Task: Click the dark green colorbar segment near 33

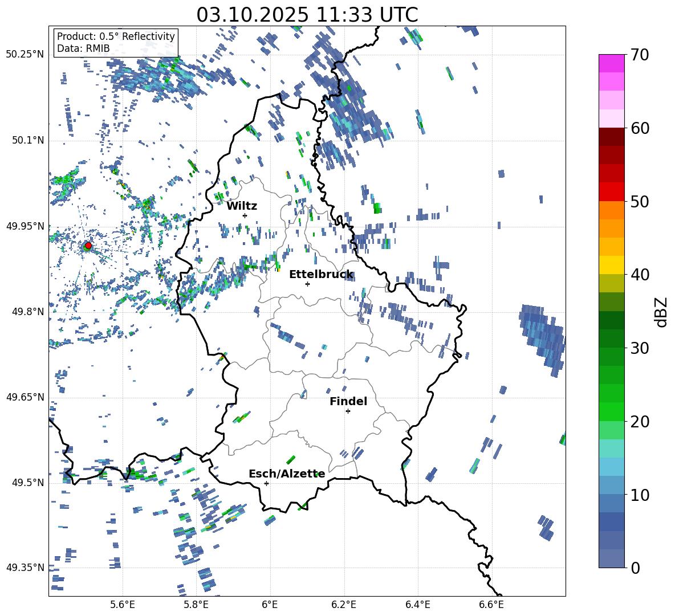Action: tap(611, 320)
